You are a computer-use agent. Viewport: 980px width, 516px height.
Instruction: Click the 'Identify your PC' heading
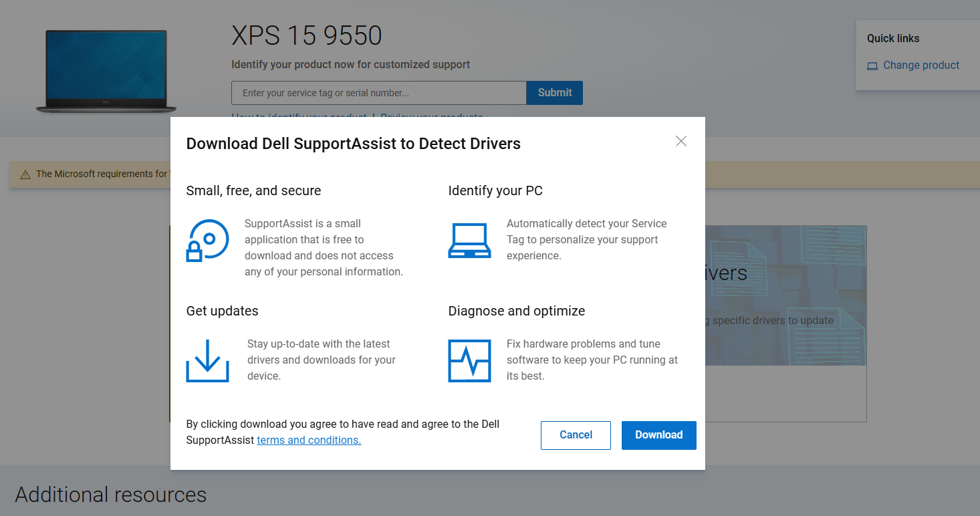[x=495, y=190]
